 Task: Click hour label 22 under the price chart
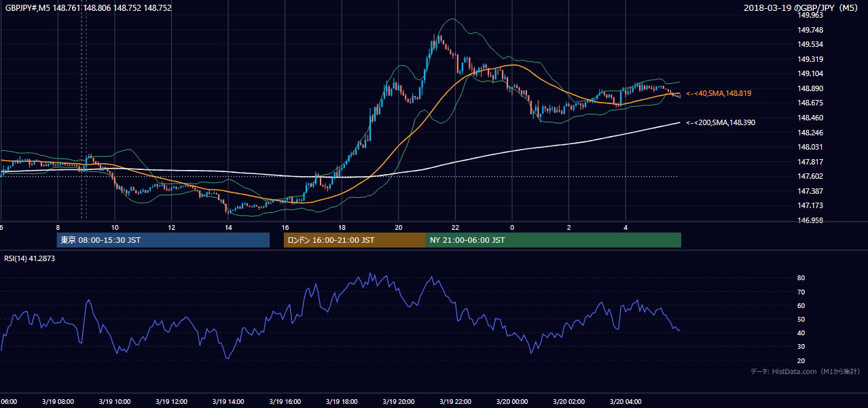click(x=455, y=227)
